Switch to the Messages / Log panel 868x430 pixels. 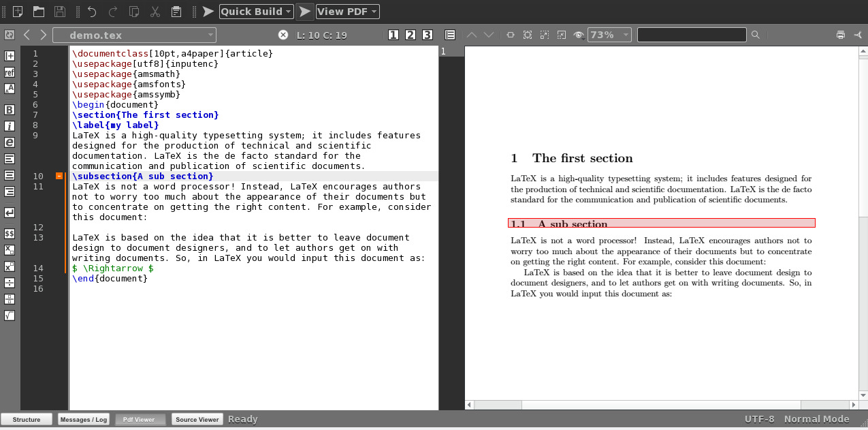click(83, 419)
